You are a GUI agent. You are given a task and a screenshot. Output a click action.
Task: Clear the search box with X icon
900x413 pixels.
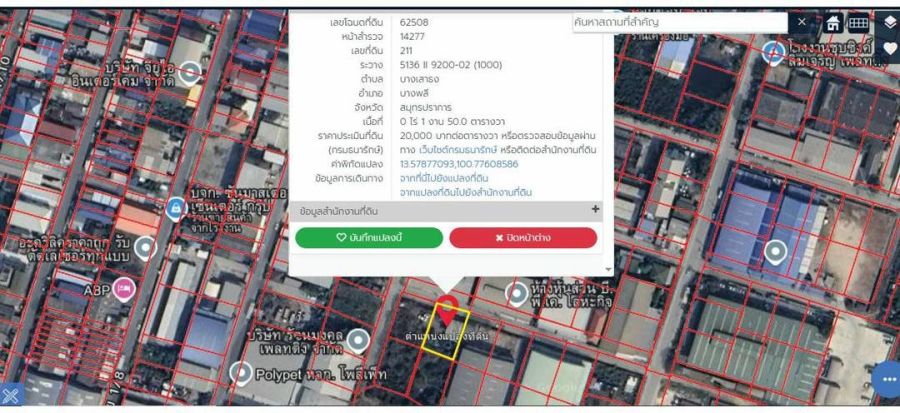pos(802,21)
